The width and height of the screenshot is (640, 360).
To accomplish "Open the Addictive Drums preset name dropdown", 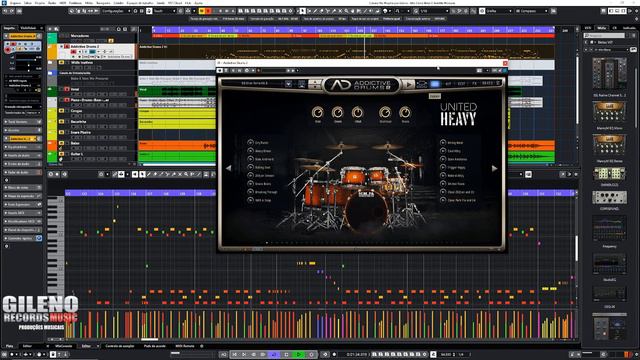I will coord(288,84).
